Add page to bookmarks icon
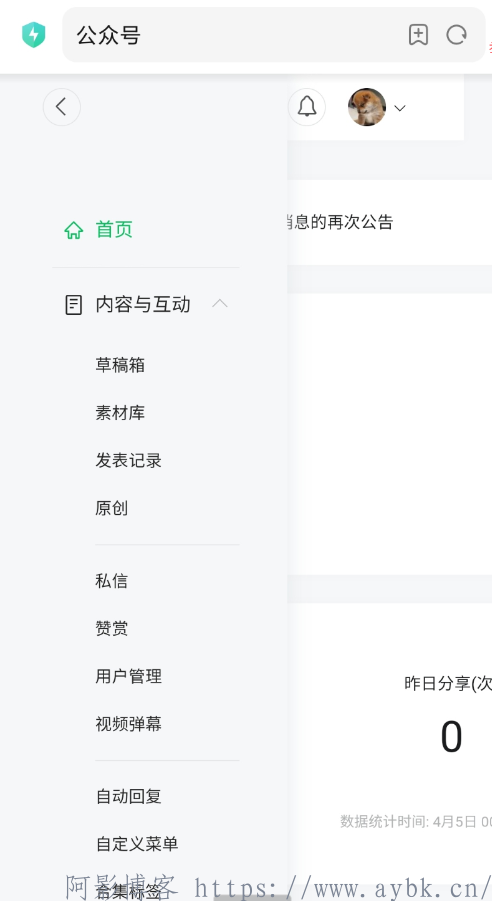Viewport: 492px width, 901px height. [418, 35]
